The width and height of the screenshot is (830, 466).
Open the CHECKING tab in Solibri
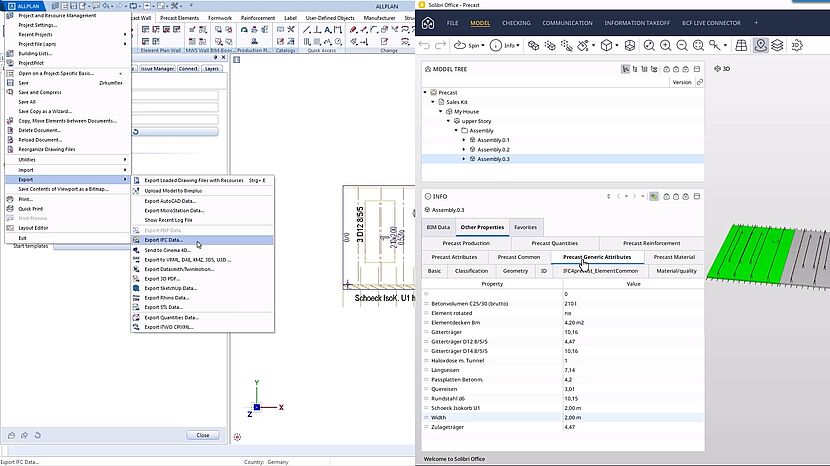(516, 22)
